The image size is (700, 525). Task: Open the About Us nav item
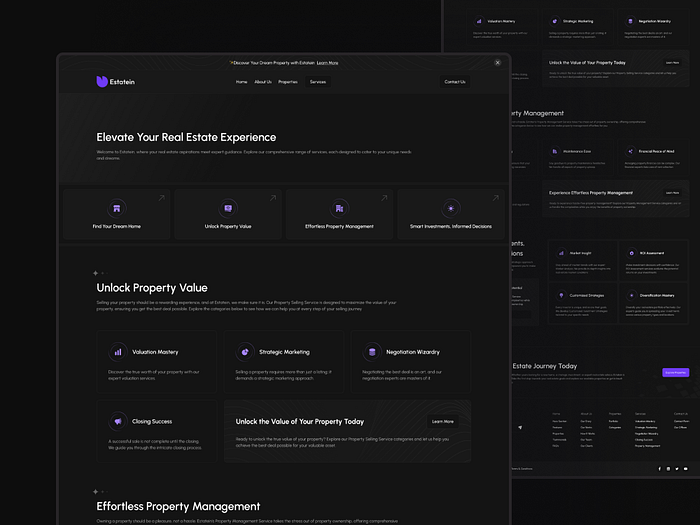point(263,82)
